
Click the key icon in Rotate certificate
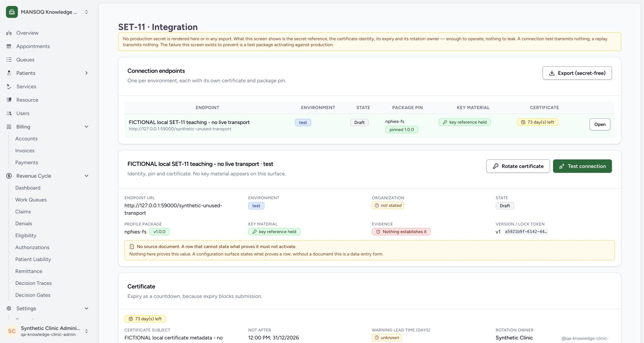[x=496, y=166]
